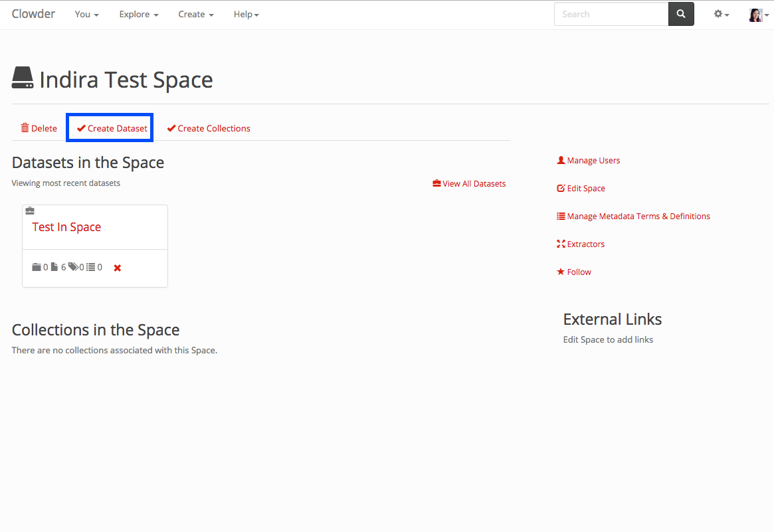This screenshot has height=532, width=774.
Task: Click the Manage Users person icon
Action: click(x=561, y=160)
